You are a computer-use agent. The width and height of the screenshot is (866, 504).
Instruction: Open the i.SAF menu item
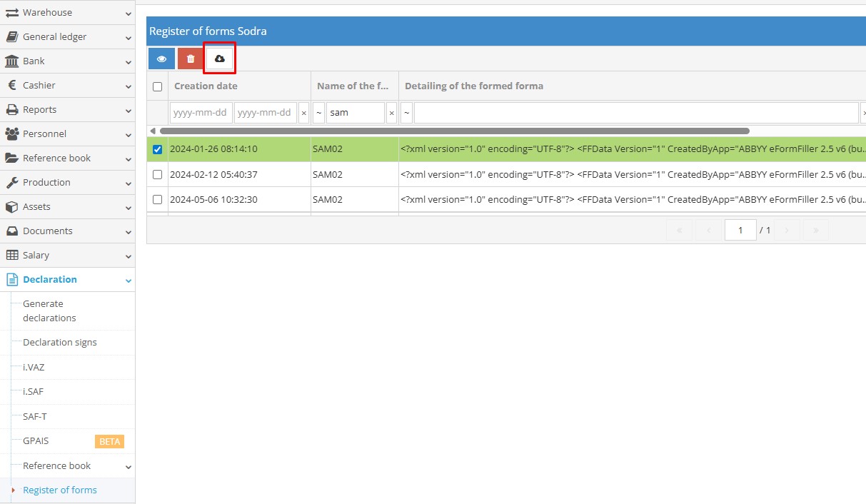(34, 392)
